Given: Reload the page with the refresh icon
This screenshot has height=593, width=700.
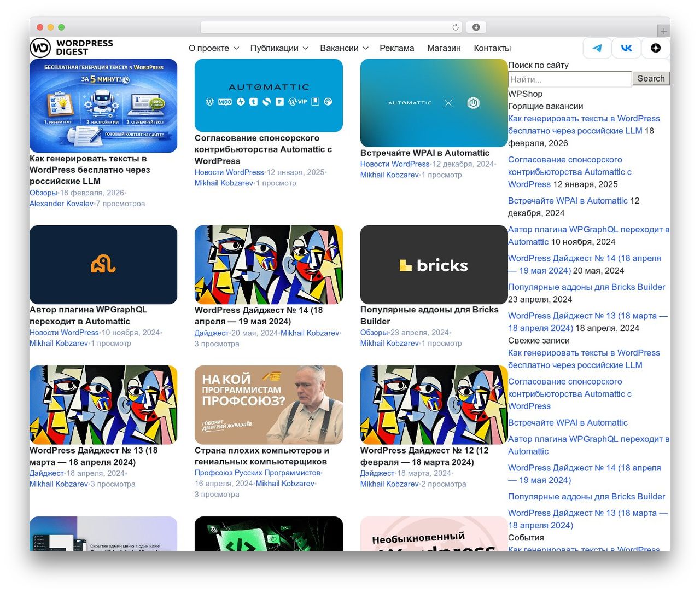Looking at the screenshot, I should pyautogui.click(x=456, y=27).
